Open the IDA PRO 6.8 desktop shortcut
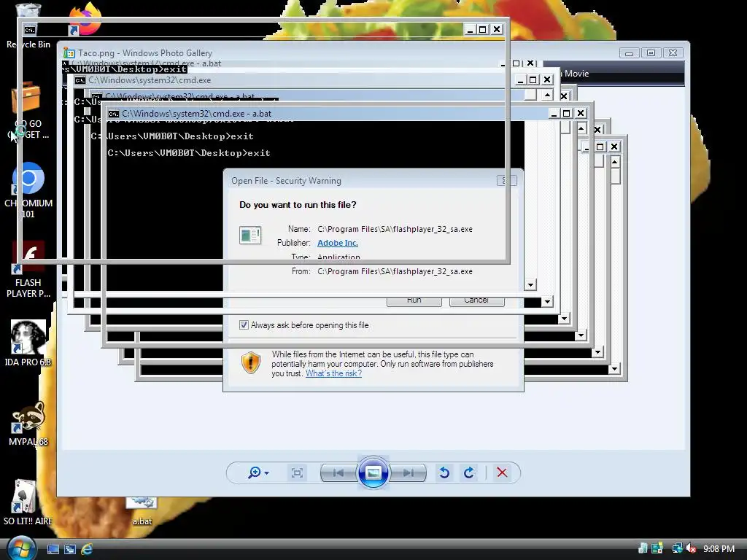 28,343
